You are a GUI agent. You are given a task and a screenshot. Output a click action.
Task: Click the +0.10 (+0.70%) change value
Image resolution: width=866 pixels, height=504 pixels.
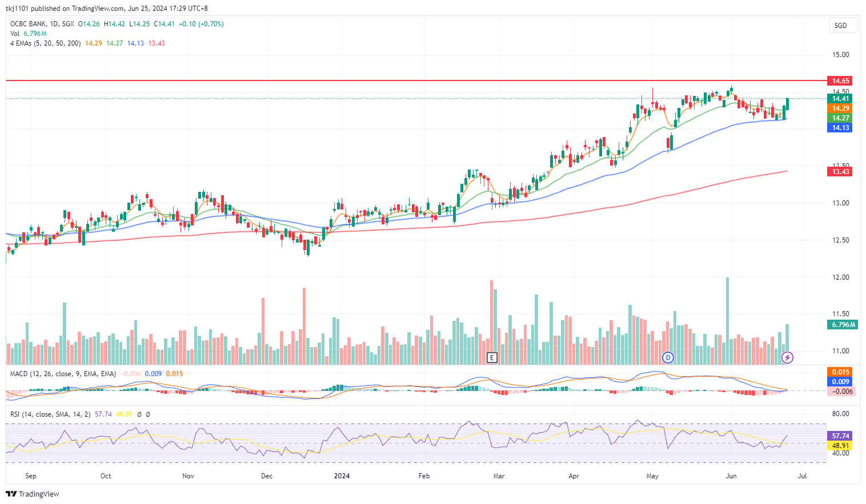click(201, 24)
